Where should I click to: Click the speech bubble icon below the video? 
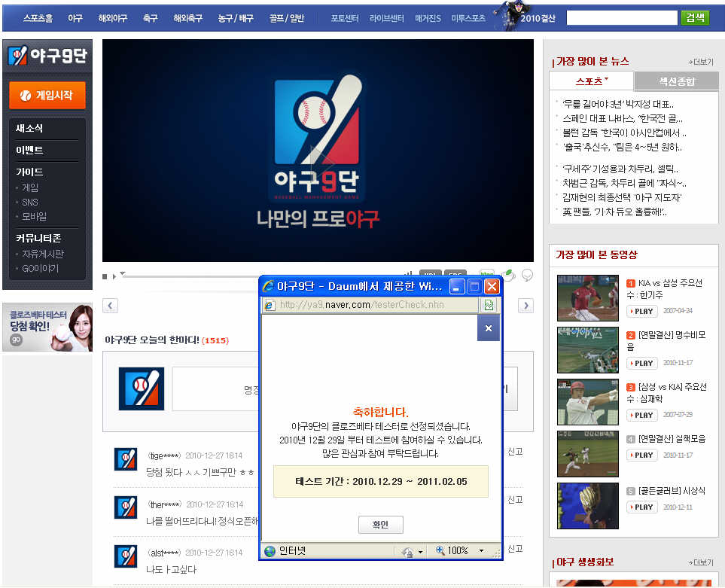click(528, 275)
